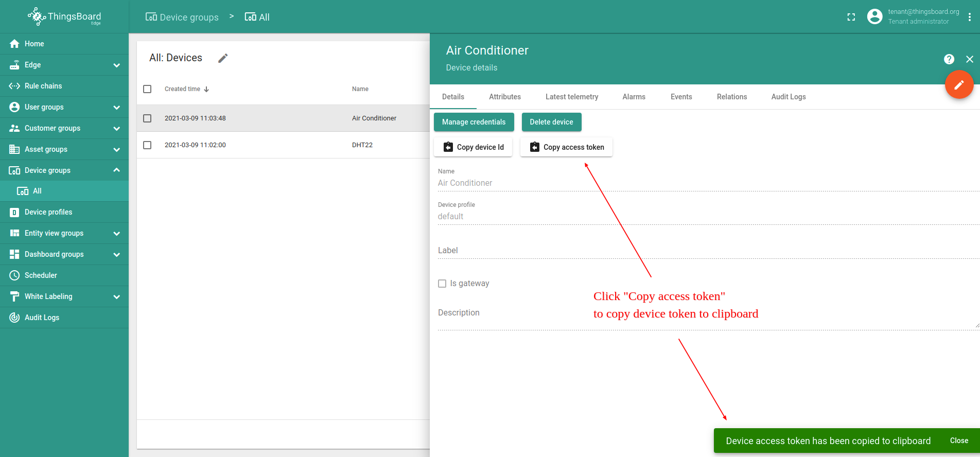Click Manage credentials button
Viewport: 980px width, 457px height.
(x=474, y=122)
